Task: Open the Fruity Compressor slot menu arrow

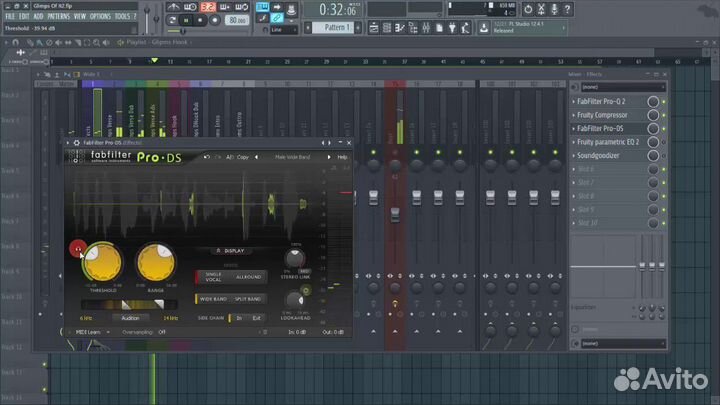Action: [x=575, y=115]
